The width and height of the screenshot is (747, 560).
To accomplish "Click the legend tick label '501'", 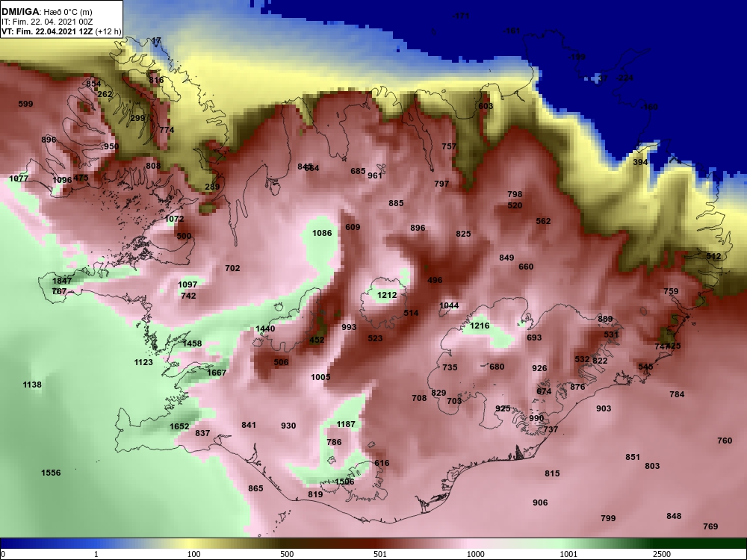I will (380, 554).
